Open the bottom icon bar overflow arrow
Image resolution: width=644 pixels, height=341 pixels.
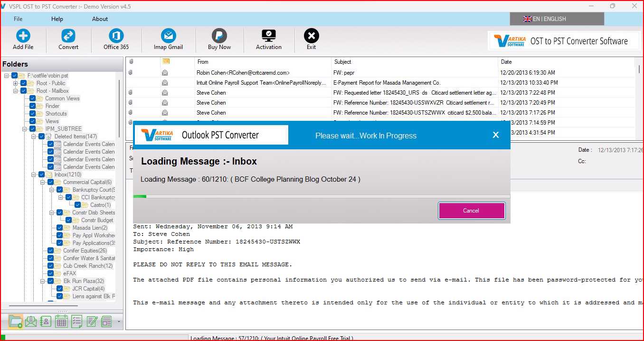[119, 322]
